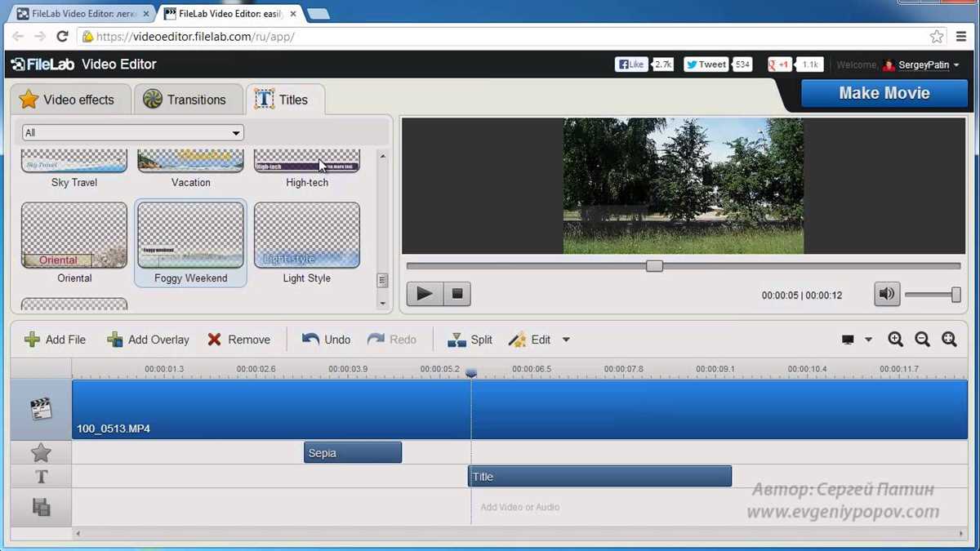The height and width of the screenshot is (551, 980).
Task: Reload the browser page
Action: 62,37
